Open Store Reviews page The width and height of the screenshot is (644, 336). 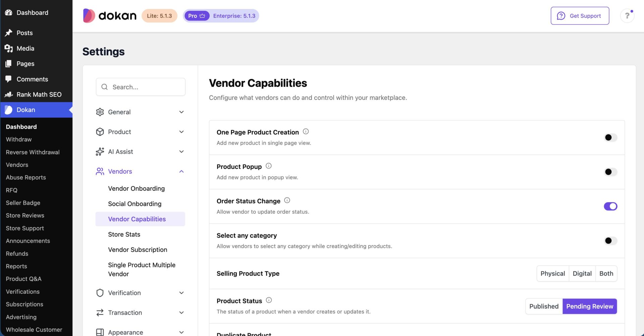(x=25, y=215)
